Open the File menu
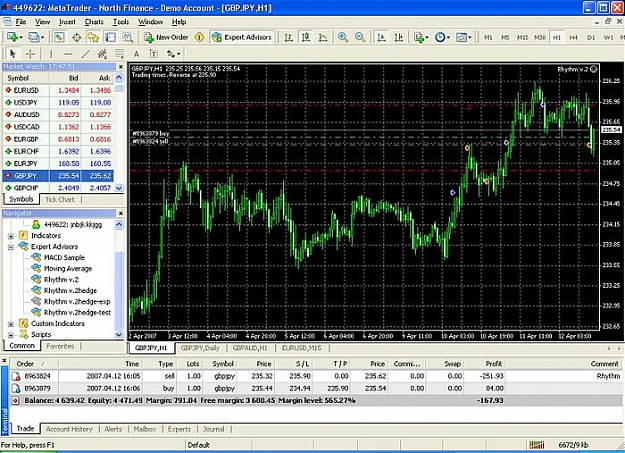625x453 pixels. coord(20,22)
